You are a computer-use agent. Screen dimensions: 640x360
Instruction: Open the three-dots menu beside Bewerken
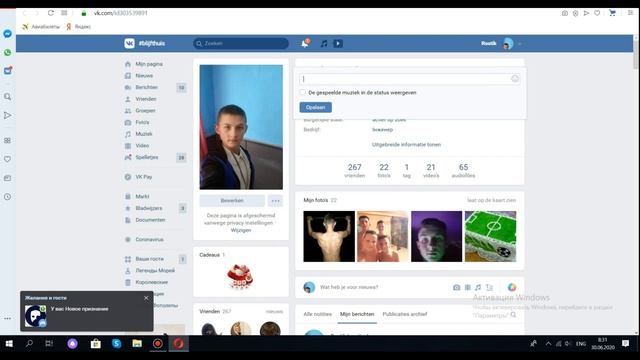[x=276, y=201]
